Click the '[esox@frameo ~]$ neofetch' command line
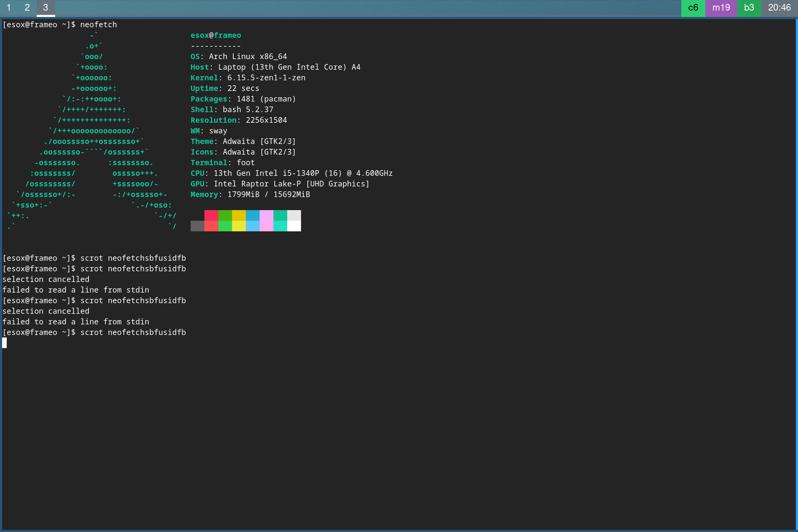Viewport: 798px width, 532px height. pos(60,25)
